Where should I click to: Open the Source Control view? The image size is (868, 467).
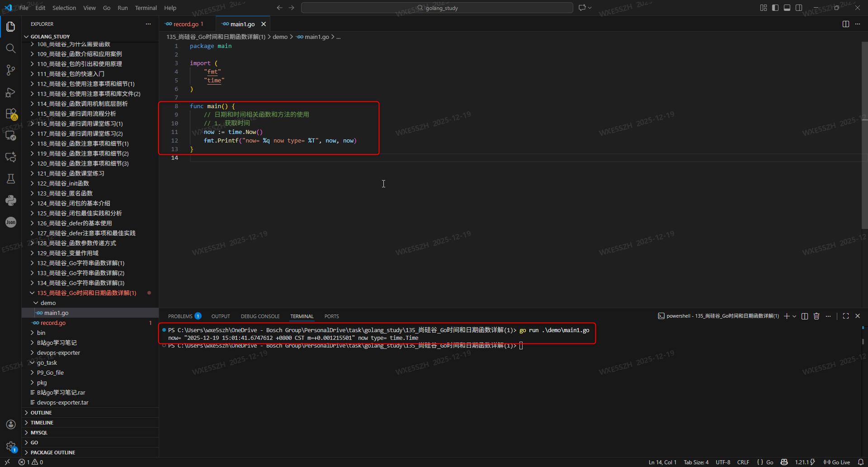(11, 70)
